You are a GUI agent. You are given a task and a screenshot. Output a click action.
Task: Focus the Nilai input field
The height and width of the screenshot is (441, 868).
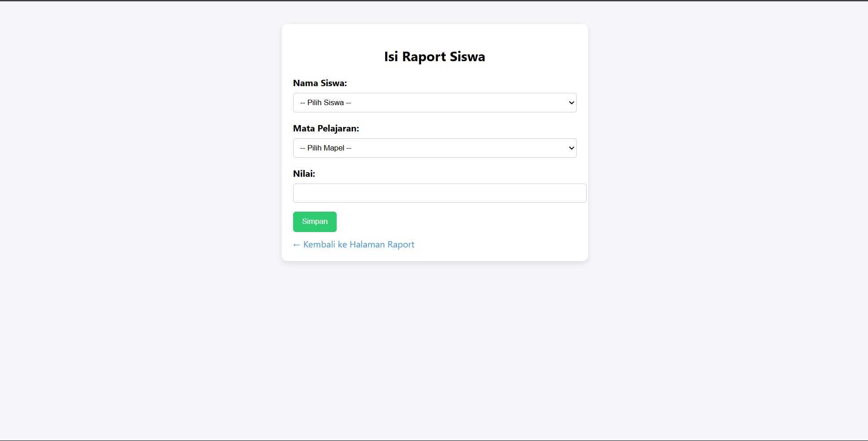point(439,193)
